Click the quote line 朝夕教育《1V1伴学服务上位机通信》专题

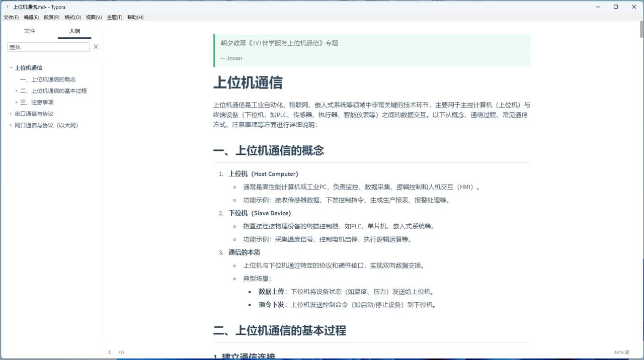coord(279,43)
